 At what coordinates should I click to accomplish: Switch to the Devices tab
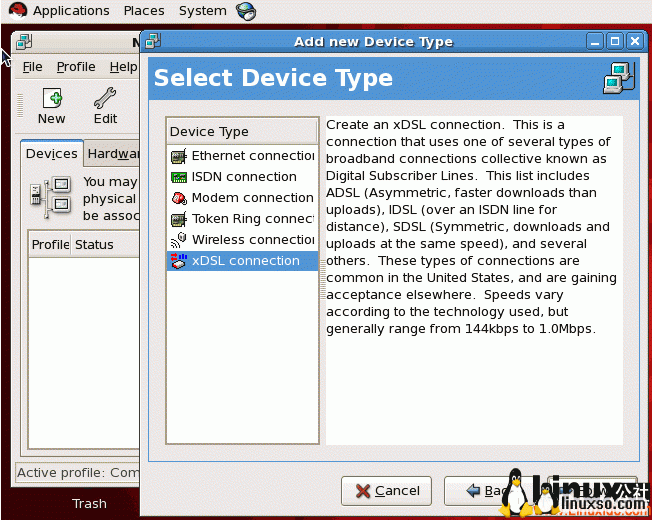point(52,154)
